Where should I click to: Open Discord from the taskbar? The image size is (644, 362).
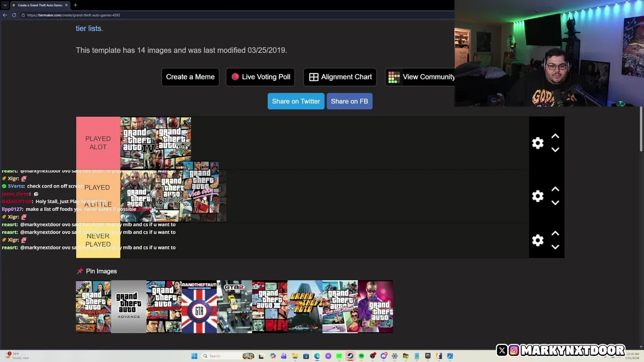coord(384,356)
